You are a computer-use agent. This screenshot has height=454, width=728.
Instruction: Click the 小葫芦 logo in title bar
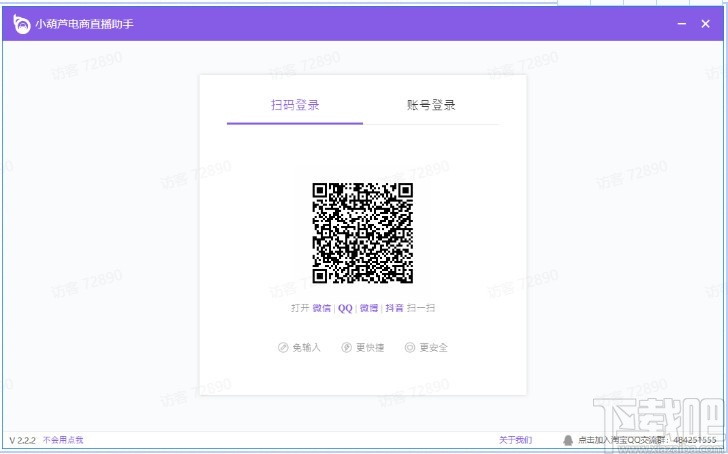point(21,24)
